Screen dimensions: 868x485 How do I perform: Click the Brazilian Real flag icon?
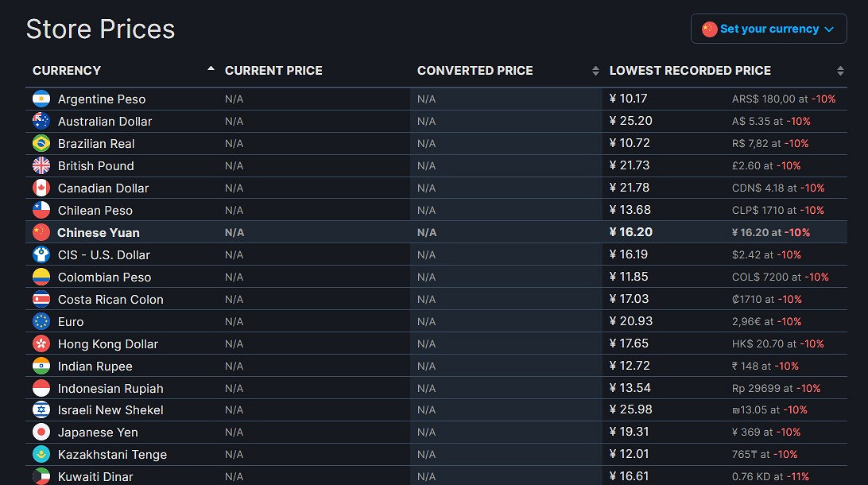point(41,143)
